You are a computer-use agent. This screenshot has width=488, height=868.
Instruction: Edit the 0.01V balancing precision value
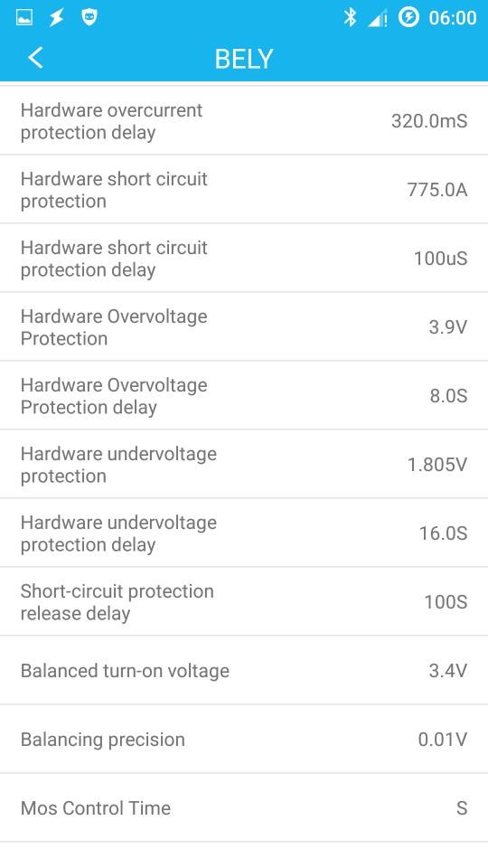coord(443,739)
